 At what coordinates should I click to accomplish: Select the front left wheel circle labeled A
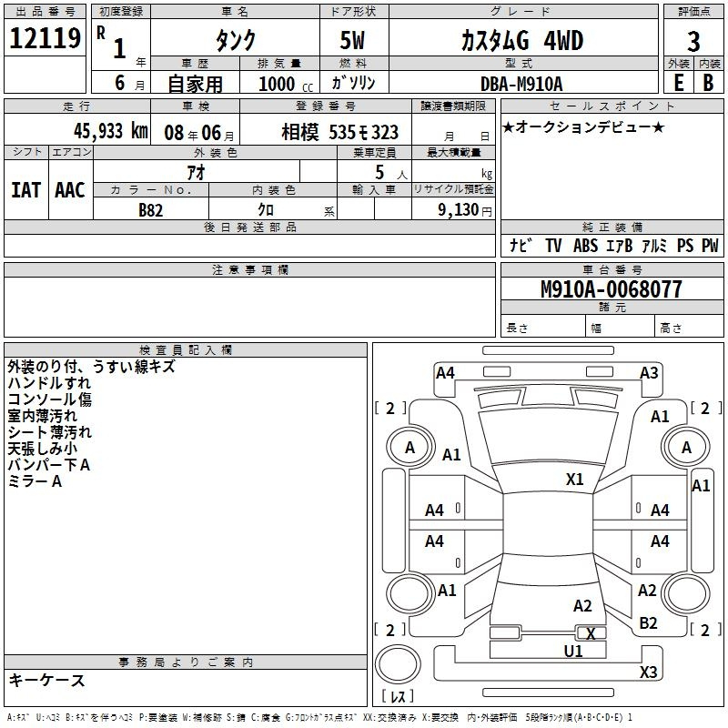click(409, 448)
